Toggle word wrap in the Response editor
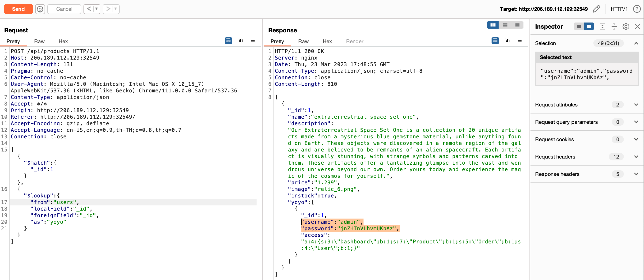644x280 pixels. 495,40
